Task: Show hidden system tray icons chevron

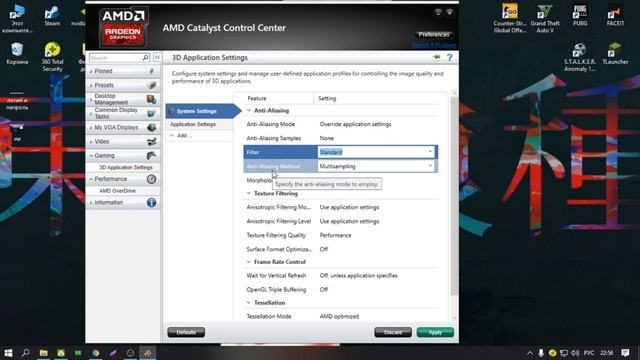Action: click(530, 353)
